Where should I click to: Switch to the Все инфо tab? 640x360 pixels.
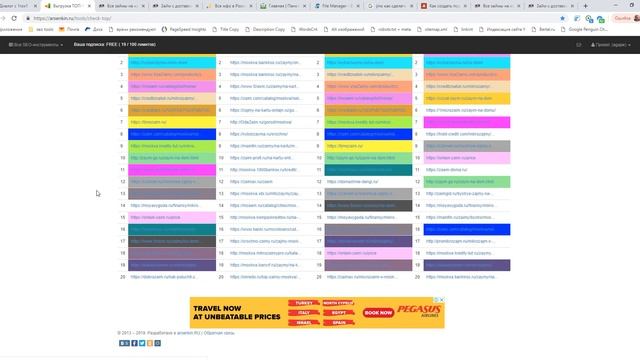(229, 6)
